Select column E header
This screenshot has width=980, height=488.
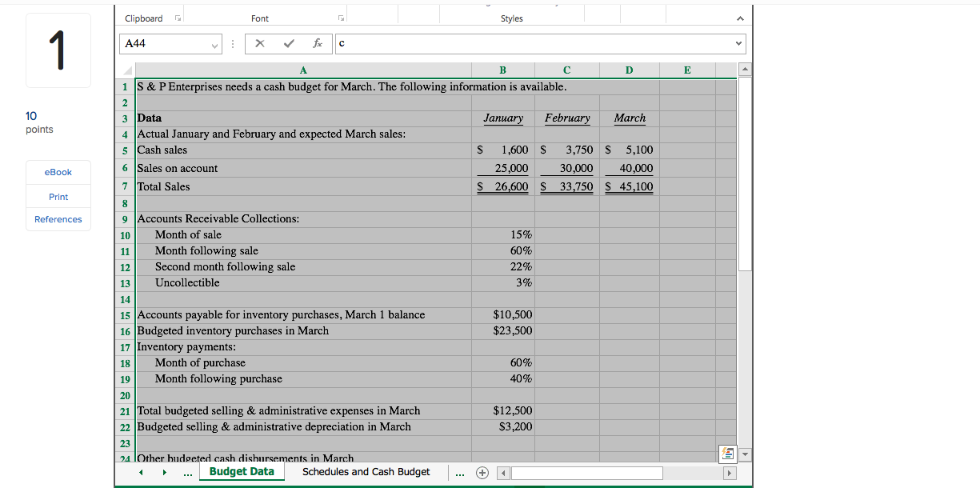coord(687,70)
